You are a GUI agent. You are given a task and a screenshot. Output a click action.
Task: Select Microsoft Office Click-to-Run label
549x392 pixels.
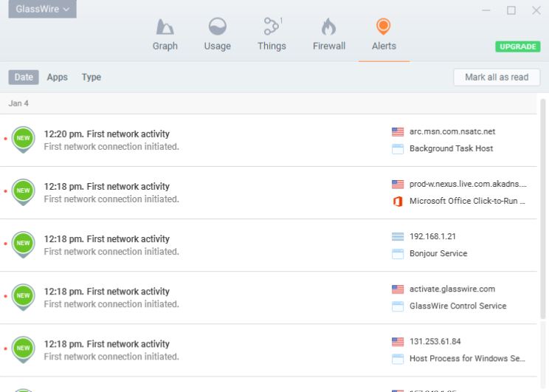[467, 201]
